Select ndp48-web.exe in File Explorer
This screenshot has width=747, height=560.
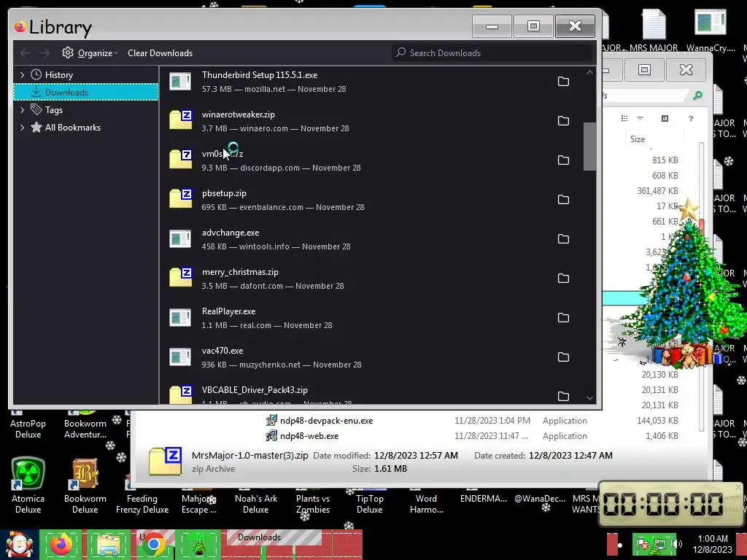[x=309, y=436]
